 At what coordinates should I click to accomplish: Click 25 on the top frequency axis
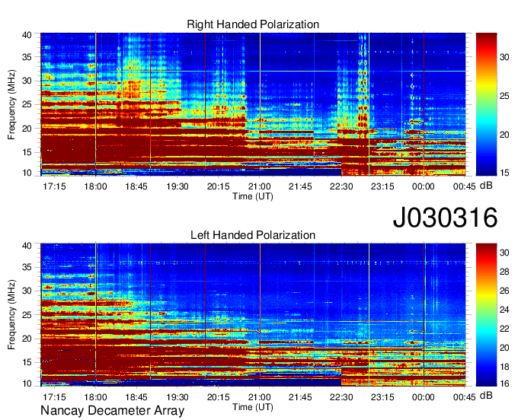coord(27,105)
